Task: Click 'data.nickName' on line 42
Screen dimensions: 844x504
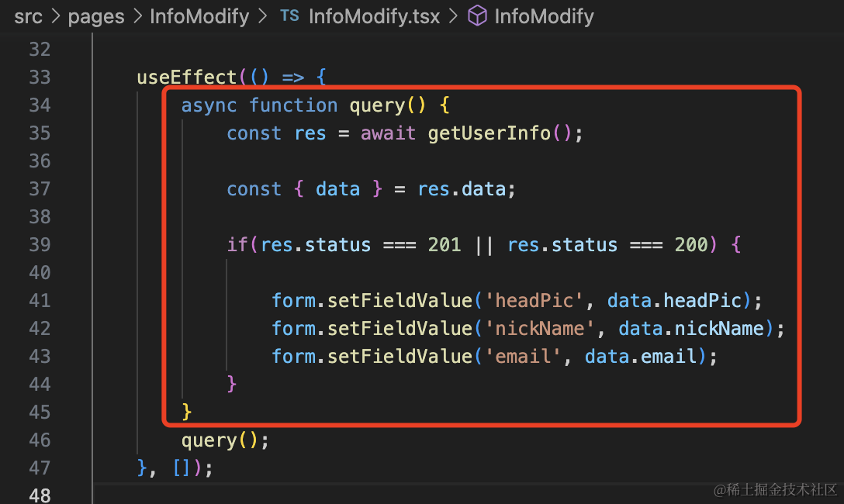Action: point(691,329)
